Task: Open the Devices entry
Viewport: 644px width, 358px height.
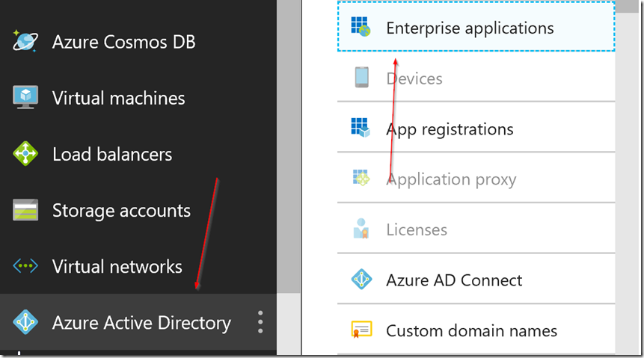Action: point(476,77)
